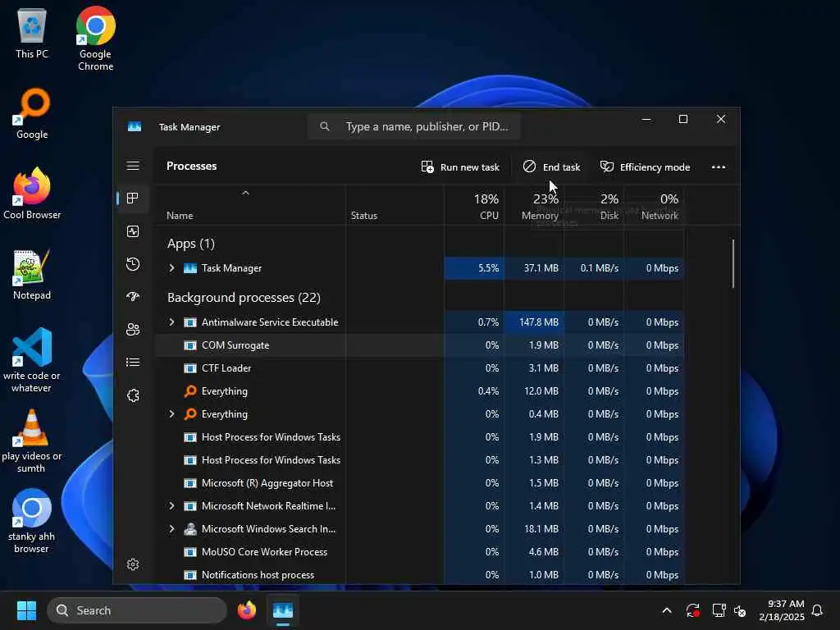The width and height of the screenshot is (840, 630).
Task: Select 'play videos or sumth' VLC icon
Action: [x=32, y=441]
